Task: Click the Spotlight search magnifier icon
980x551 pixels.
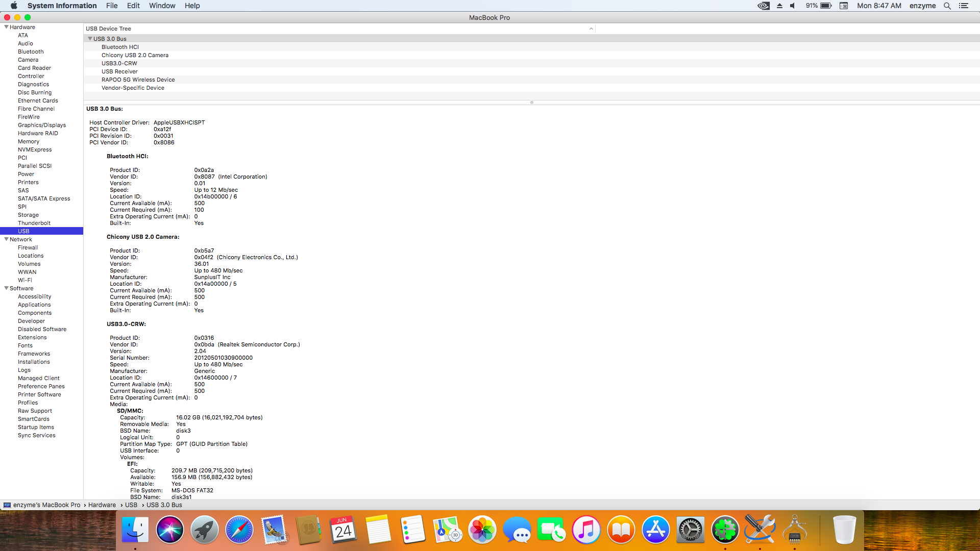Action: [x=947, y=6]
